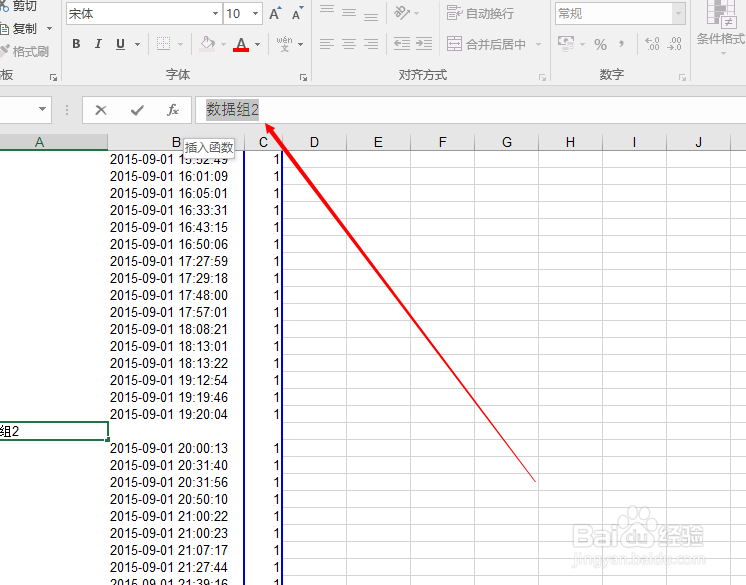This screenshot has width=746, height=585.
Task: Center text horizontally
Action: (349, 44)
